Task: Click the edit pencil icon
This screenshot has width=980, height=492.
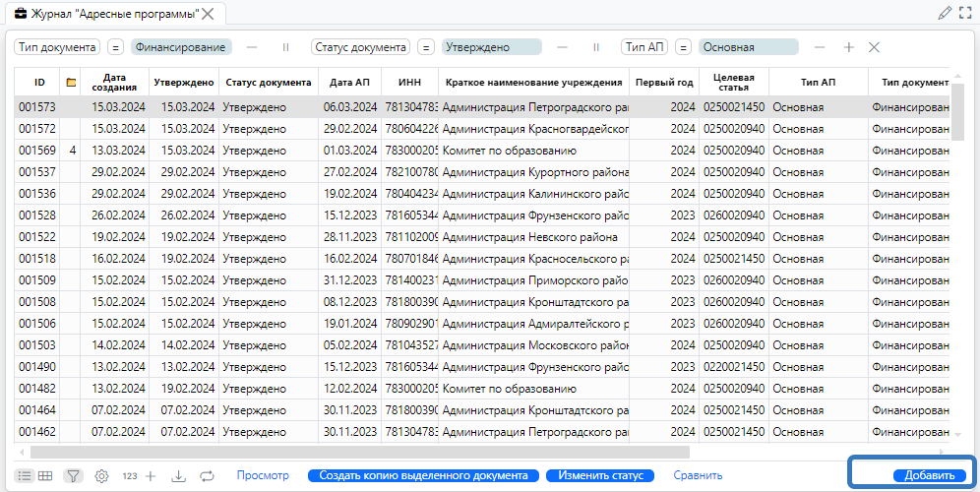Action: click(x=946, y=13)
